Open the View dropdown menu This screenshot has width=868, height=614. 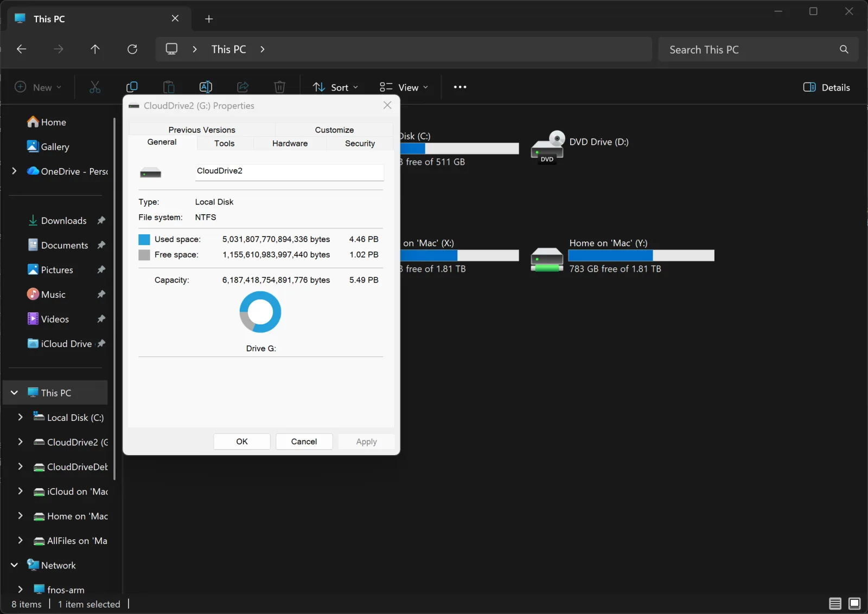[404, 87]
